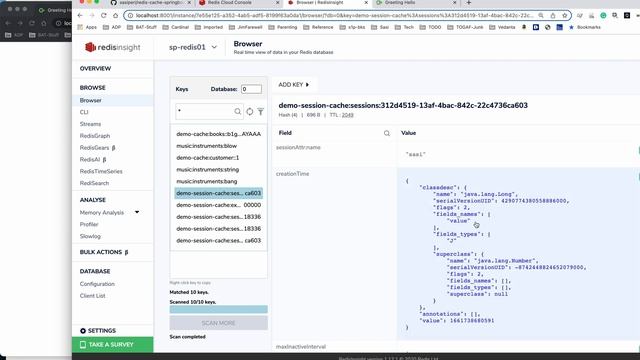This screenshot has width=640, height=360.
Task: Click the Take a Survey button
Action: 113,345
